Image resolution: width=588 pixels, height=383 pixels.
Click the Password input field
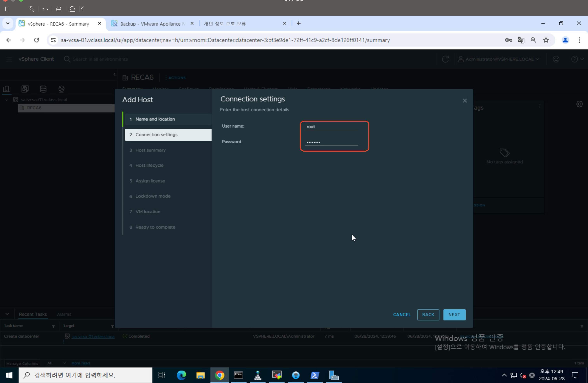pos(331,142)
